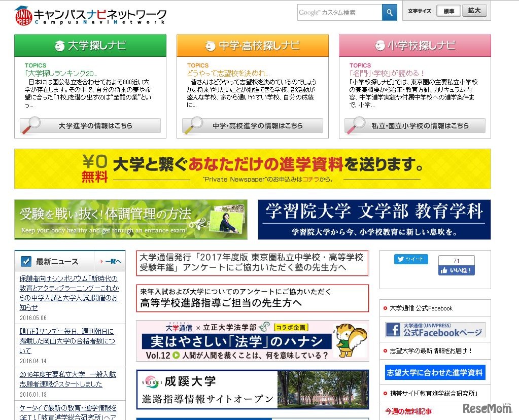Open news 保護者向けシンポジウム article

69,293
